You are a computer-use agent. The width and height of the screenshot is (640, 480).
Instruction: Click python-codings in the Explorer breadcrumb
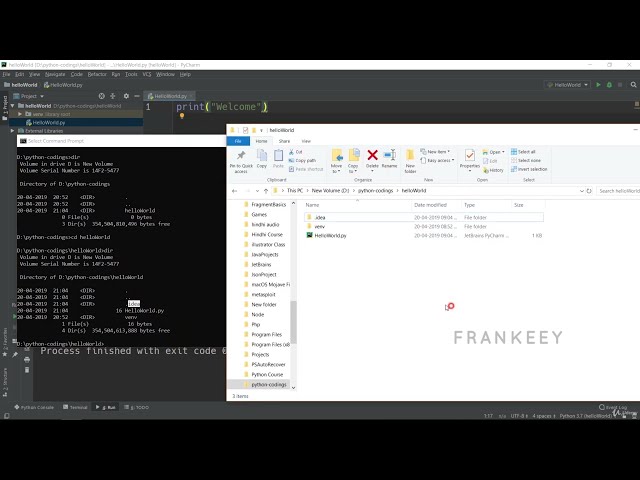pos(376,191)
